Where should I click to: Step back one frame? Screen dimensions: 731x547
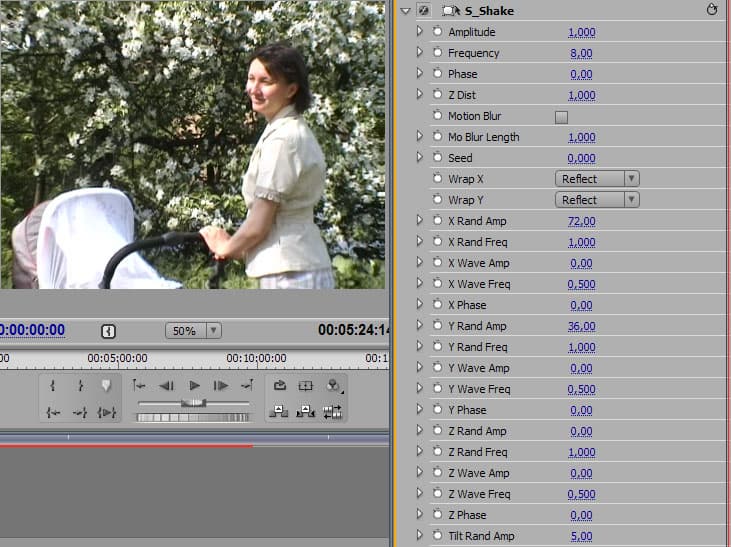[166, 385]
